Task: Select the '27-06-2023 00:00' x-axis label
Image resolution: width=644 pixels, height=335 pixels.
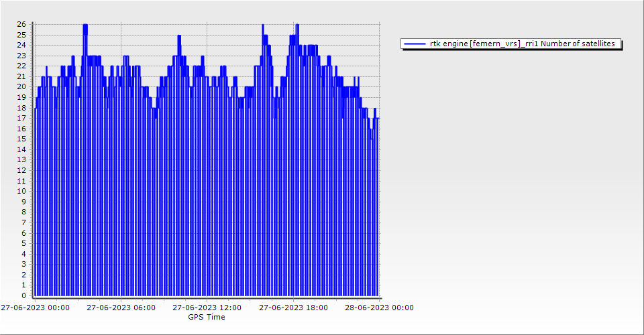Action: pos(35,308)
